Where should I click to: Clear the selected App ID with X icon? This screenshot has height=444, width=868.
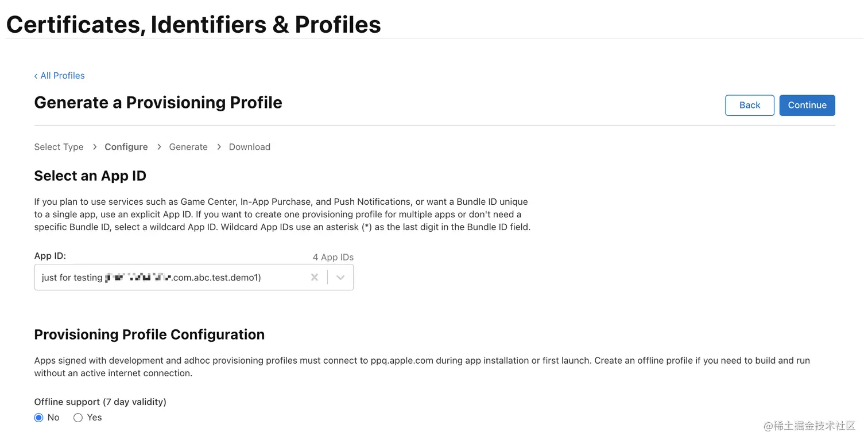[x=315, y=278]
